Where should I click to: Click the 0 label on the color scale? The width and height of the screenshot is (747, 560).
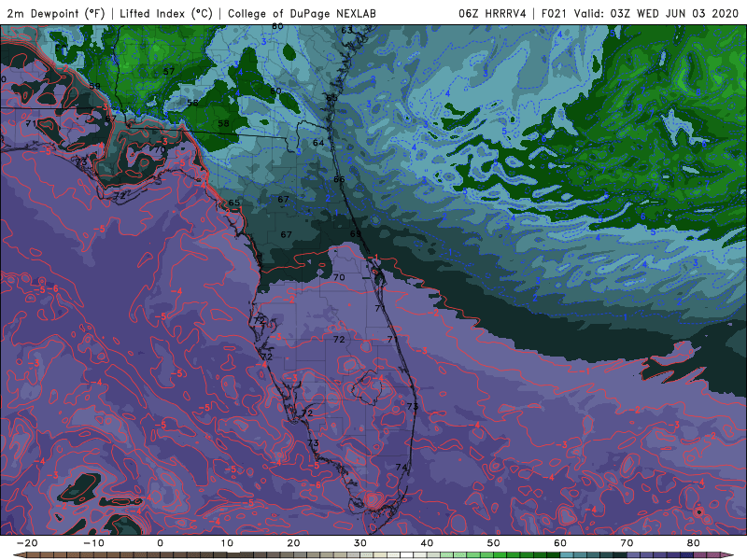[x=160, y=543]
